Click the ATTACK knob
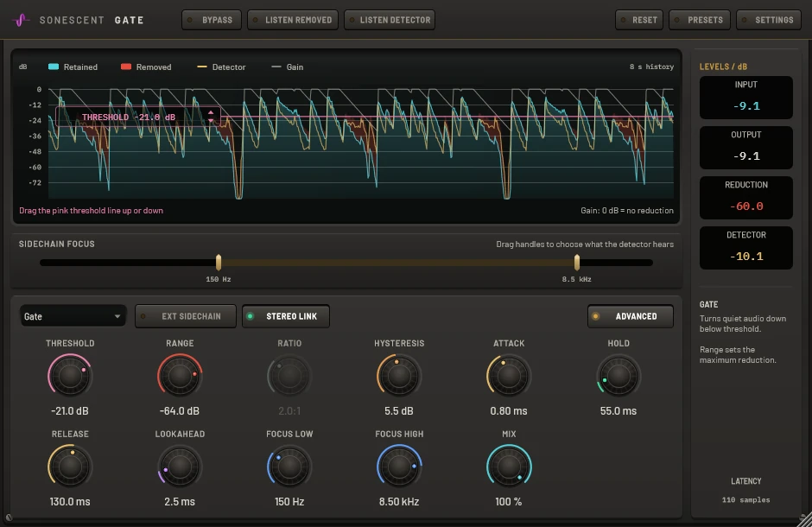 point(509,376)
